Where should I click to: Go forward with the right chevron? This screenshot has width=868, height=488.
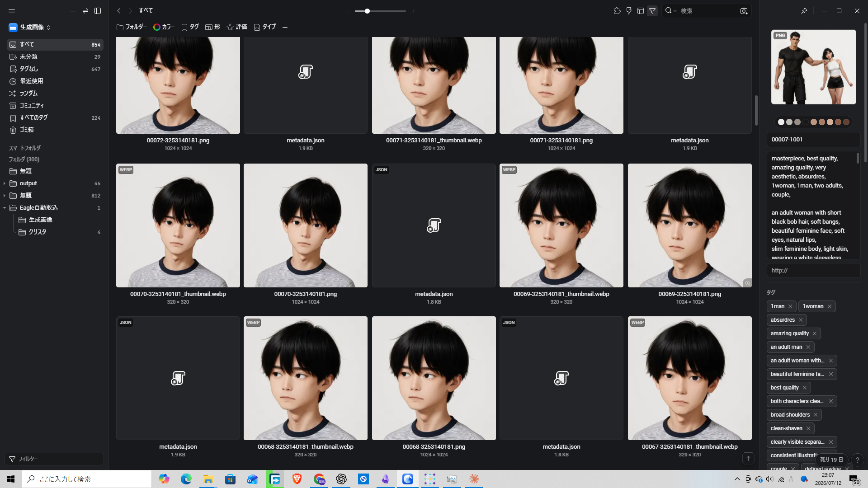[x=131, y=11]
